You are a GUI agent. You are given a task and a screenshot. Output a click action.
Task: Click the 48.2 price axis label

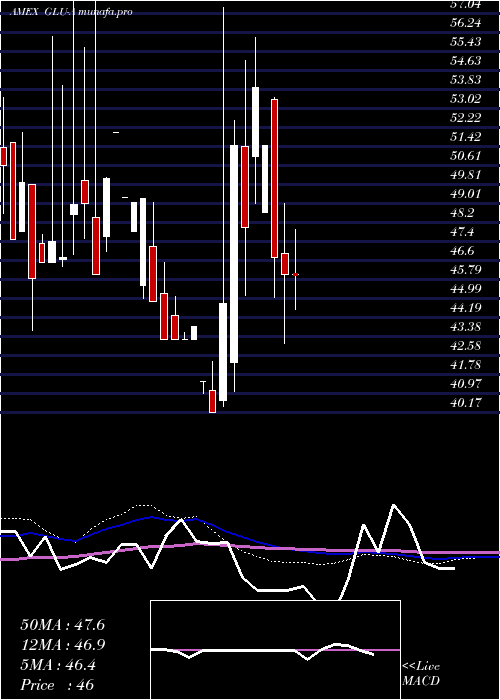[462, 212]
